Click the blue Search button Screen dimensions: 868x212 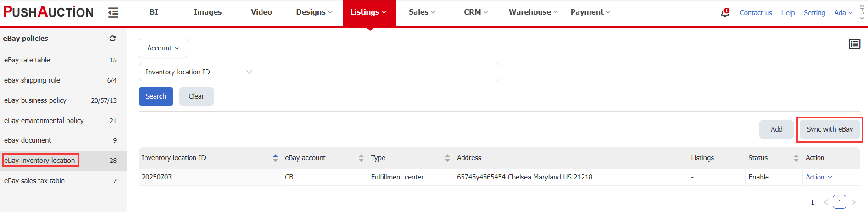pyautogui.click(x=156, y=96)
